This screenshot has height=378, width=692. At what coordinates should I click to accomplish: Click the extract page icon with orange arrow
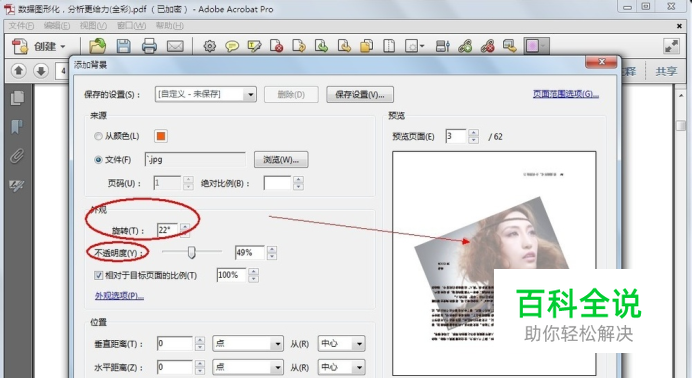pyautogui.click(x=299, y=46)
